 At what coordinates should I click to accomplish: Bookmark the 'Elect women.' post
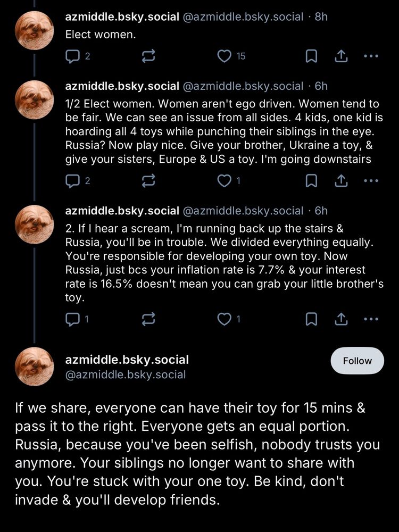[x=311, y=56]
